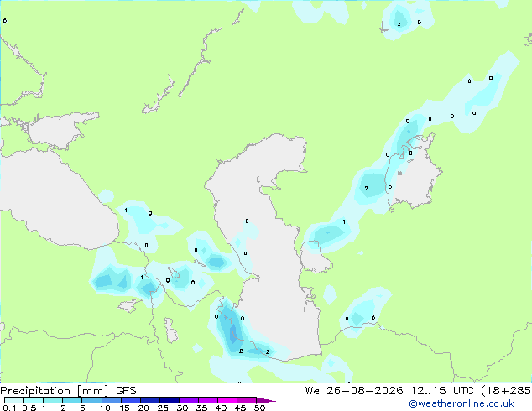Click the 0.1–0.5 mm legend color swatch
The height and width of the screenshot is (411, 532).
tap(14, 400)
